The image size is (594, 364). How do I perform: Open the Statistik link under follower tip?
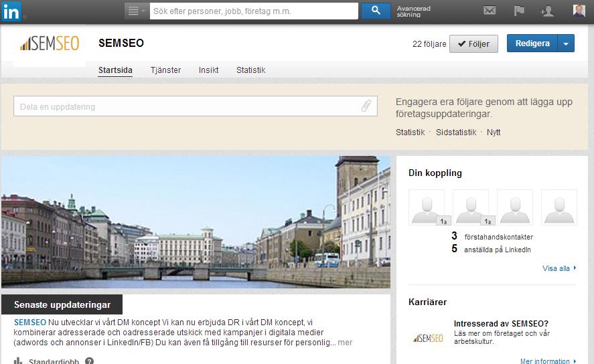click(x=411, y=132)
